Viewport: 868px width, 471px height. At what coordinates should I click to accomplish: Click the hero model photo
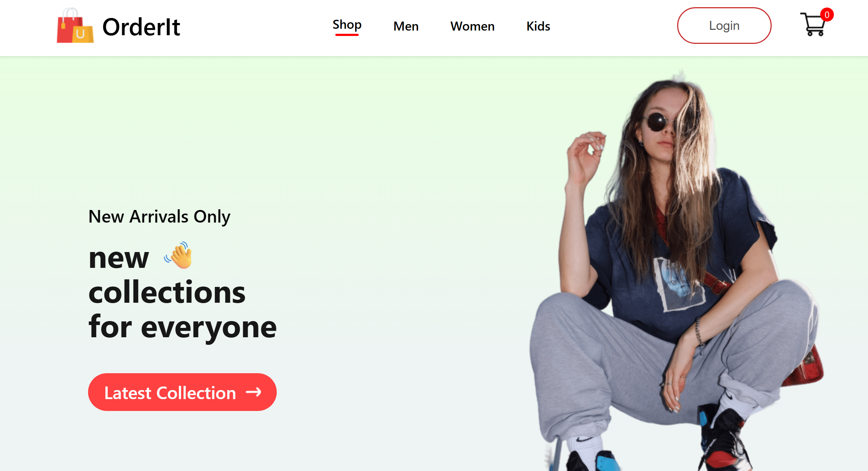[x=676, y=270]
